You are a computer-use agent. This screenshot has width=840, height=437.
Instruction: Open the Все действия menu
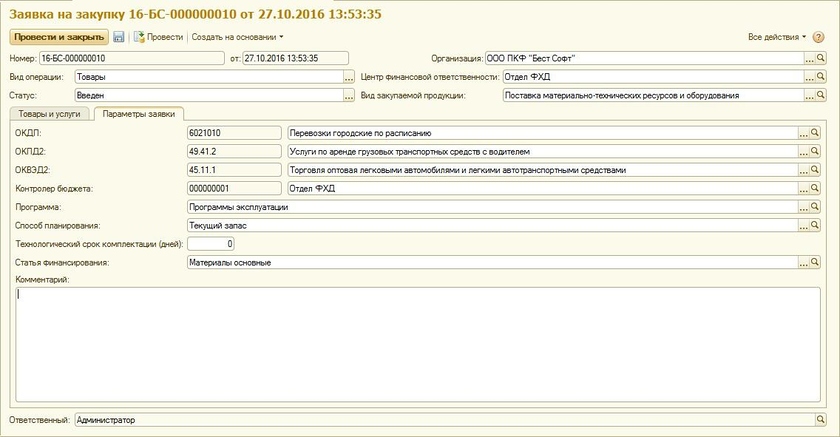[x=776, y=37]
